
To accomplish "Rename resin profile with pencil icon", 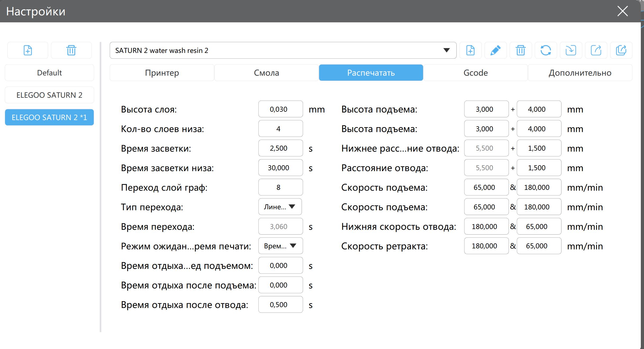I will tap(495, 50).
